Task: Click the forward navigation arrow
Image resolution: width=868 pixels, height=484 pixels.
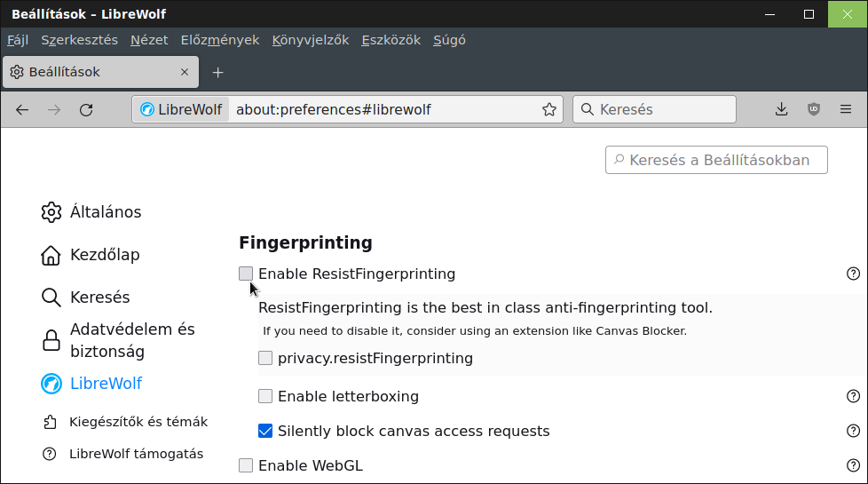Action: click(54, 109)
